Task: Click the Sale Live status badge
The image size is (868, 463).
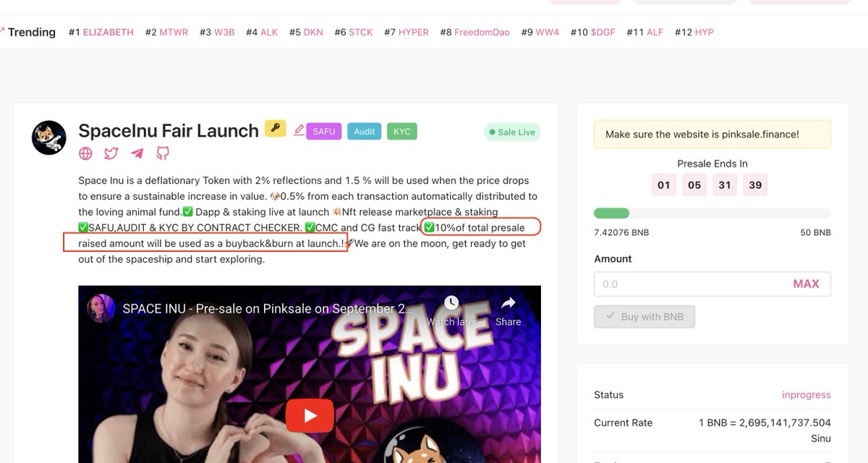Action: pyautogui.click(x=512, y=132)
